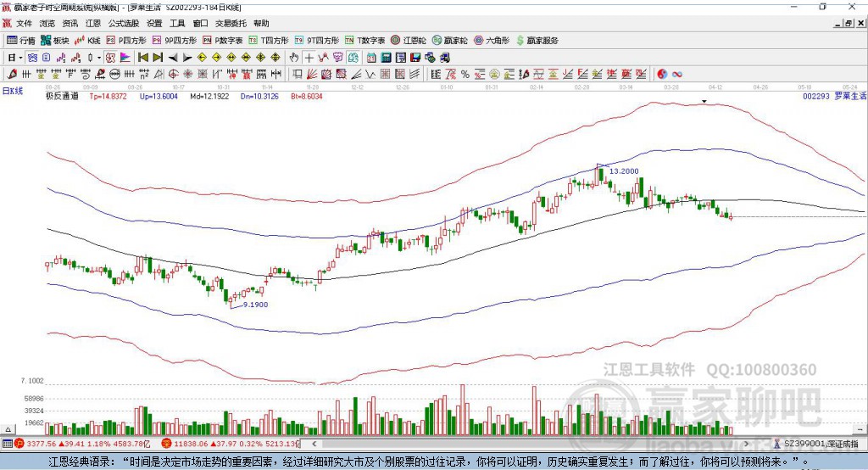Click the 11838.06 index status entry

click(x=231, y=444)
